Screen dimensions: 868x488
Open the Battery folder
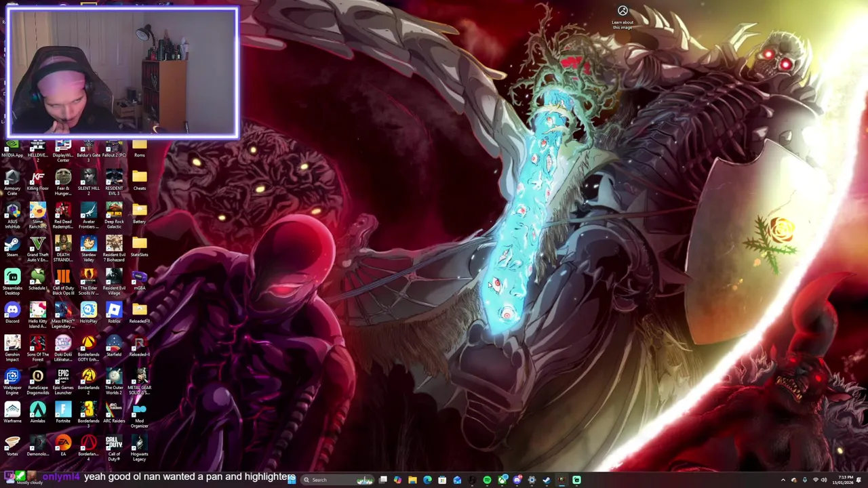(139, 213)
